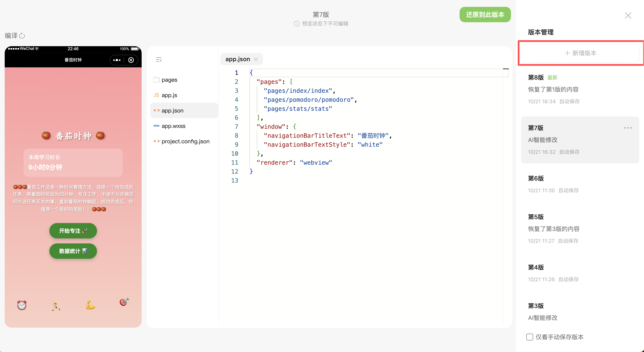
Task: Click the capsule record circle icon
Action: click(x=131, y=60)
